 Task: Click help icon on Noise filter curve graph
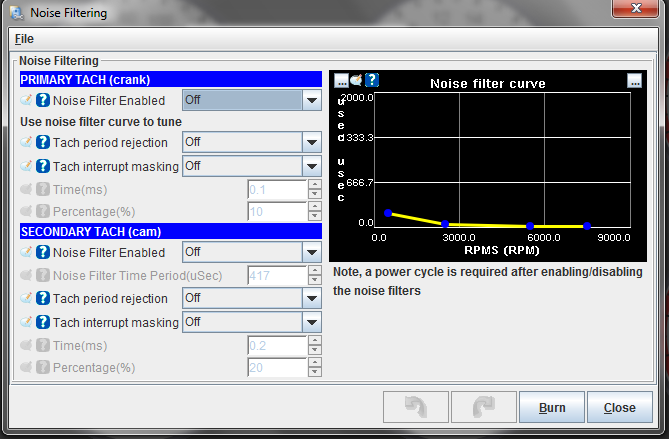point(372,80)
